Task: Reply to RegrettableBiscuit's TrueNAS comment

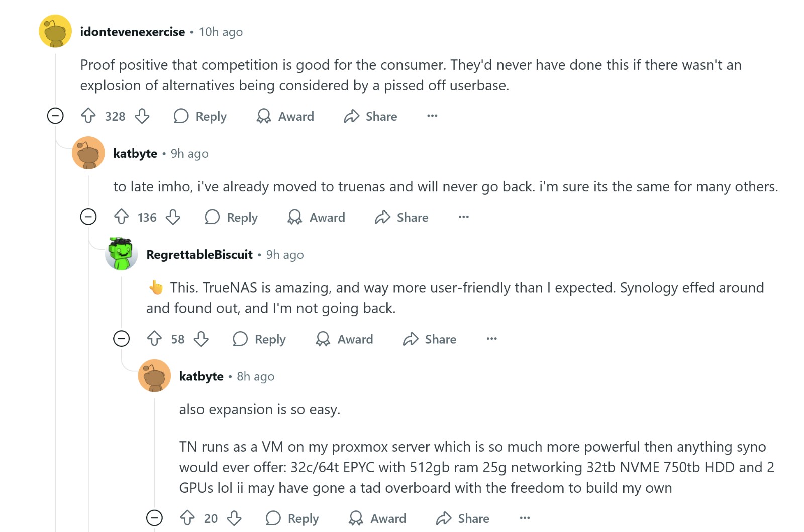Action: 259,339
